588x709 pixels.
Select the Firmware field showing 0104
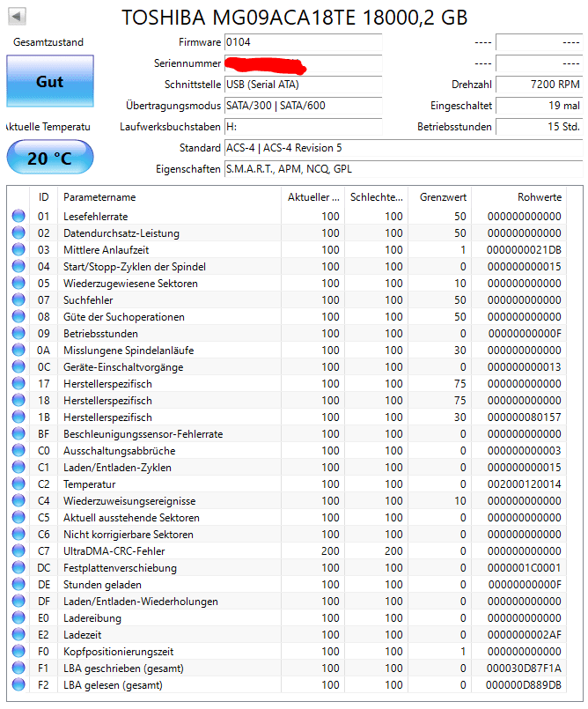pos(304,42)
